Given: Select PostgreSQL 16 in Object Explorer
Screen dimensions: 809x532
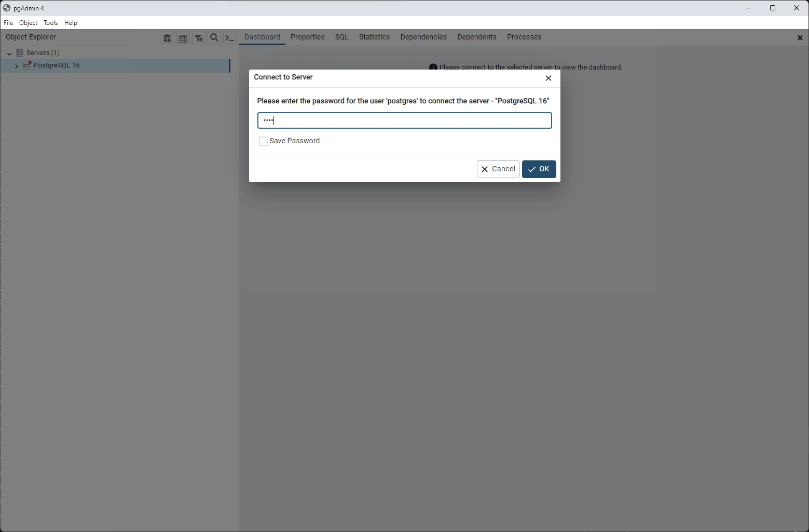Looking at the screenshot, I should 57,65.
